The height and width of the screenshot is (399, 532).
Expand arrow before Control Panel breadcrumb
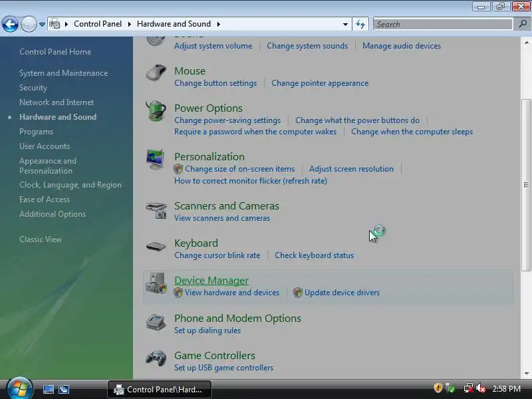66,24
